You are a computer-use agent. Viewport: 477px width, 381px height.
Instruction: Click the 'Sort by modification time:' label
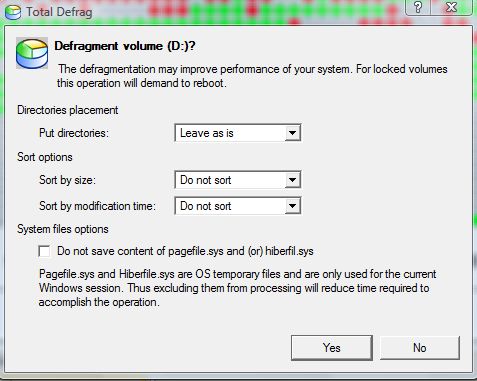[x=97, y=206]
